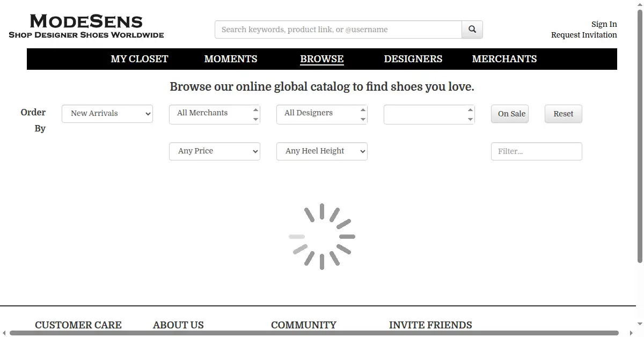Go to MY CLOSET tab
Viewport: 644px width, 337px height.
click(x=140, y=59)
